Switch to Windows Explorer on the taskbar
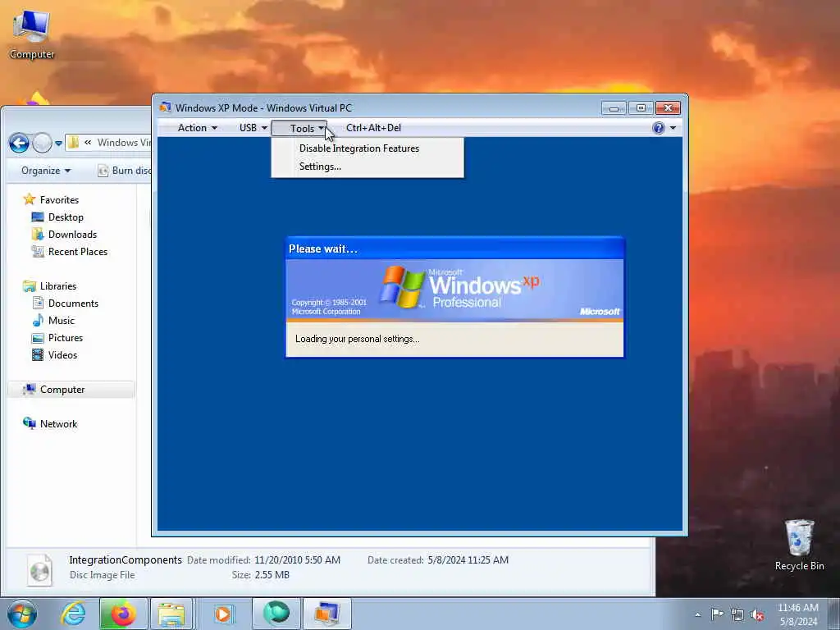Viewport: 840px width, 630px height. pos(171,614)
